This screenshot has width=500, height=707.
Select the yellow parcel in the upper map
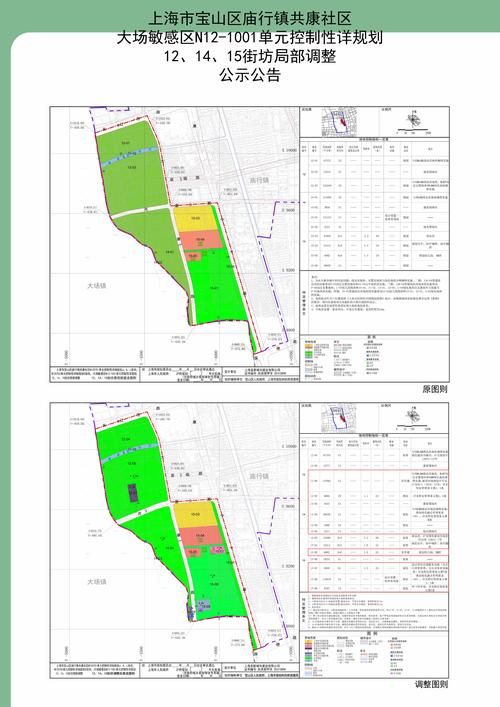[x=194, y=219]
